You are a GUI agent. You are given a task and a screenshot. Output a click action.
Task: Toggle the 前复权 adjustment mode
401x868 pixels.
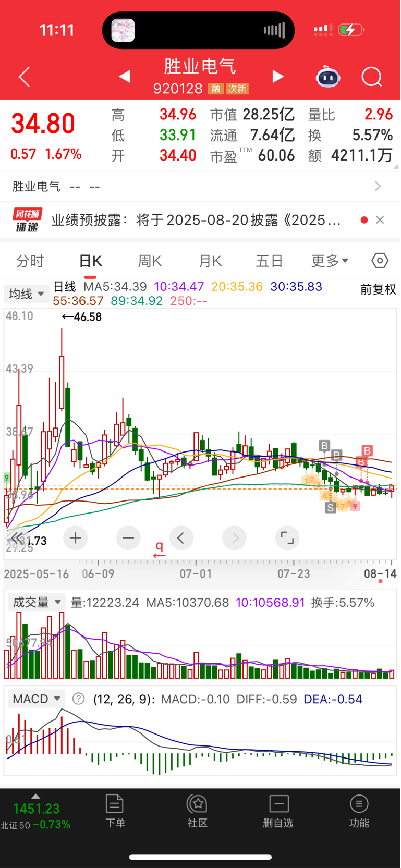tap(379, 289)
